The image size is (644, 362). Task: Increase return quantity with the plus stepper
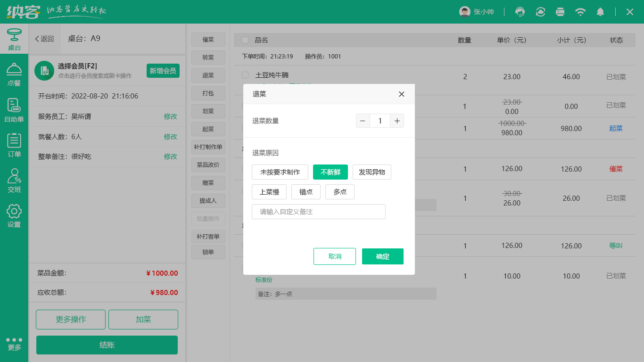point(397,121)
